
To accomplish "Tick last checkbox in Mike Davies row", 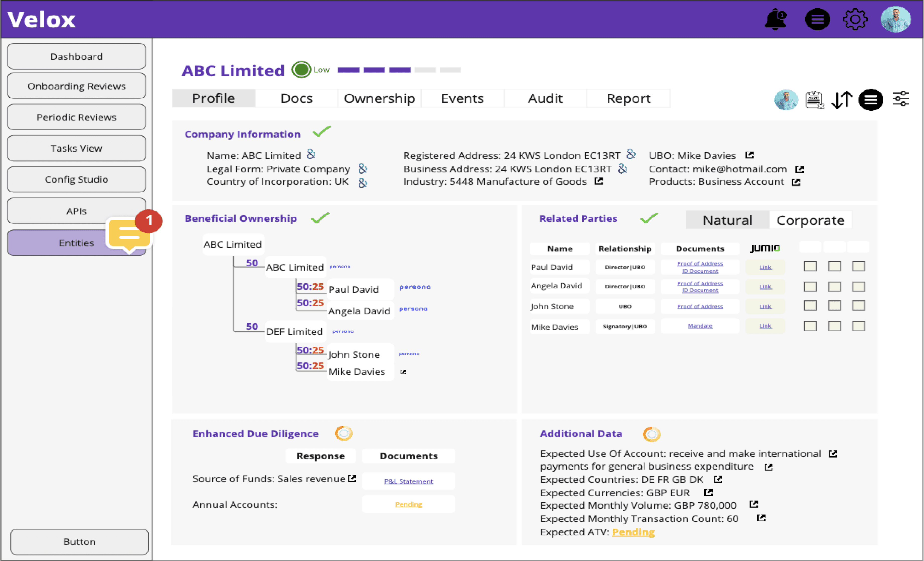I will [858, 326].
